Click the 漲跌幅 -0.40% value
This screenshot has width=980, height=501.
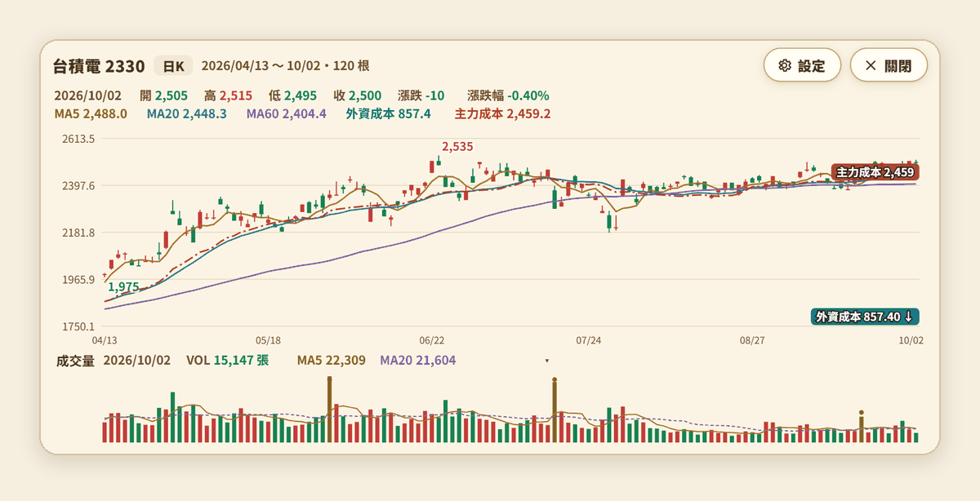pyautogui.click(x=508, y=95)
